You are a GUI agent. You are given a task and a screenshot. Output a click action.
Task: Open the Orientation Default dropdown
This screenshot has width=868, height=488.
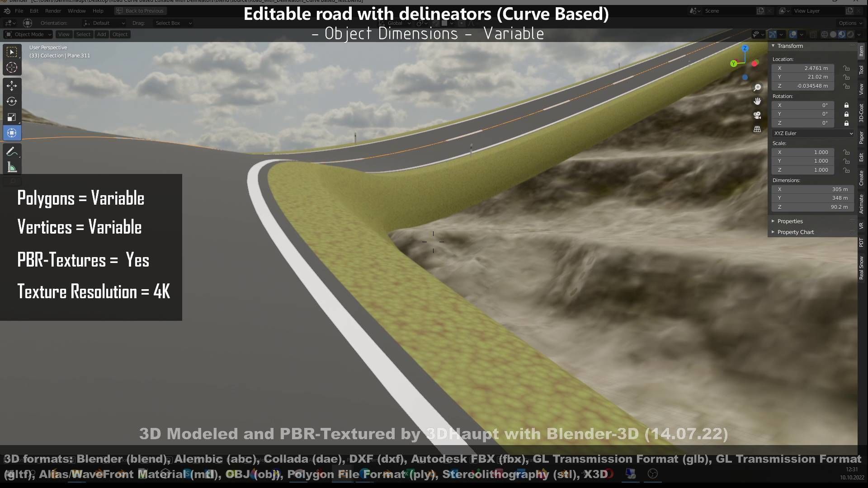coord(104,23)
